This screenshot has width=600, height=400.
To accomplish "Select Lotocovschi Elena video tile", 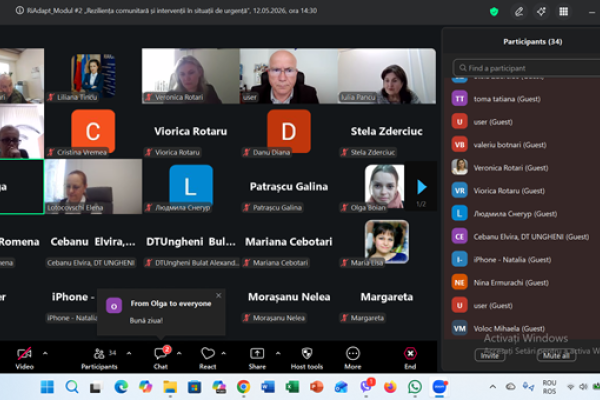I will click(93, 187).
